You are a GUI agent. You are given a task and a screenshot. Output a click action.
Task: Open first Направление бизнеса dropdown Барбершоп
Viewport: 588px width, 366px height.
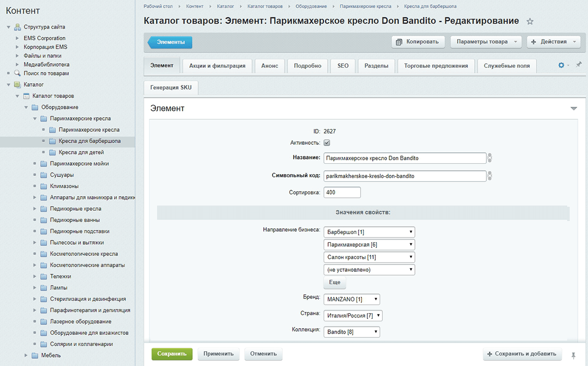tap(369, 232)
